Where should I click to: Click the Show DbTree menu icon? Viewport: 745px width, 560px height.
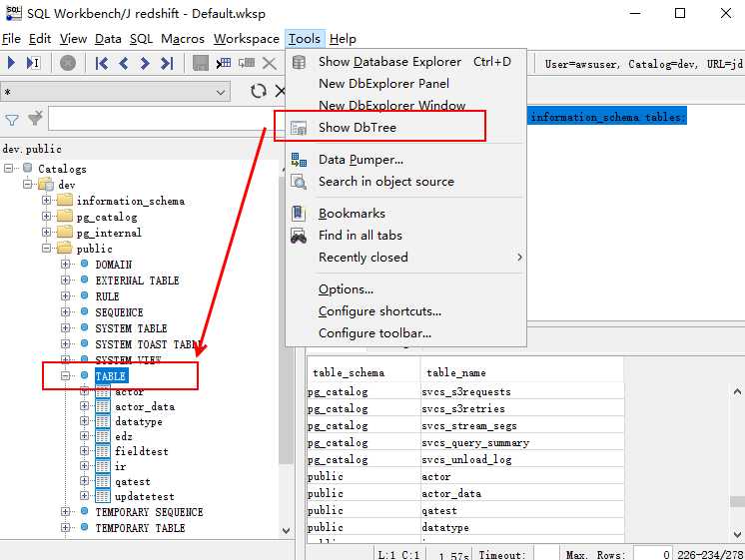coord(299,128)
